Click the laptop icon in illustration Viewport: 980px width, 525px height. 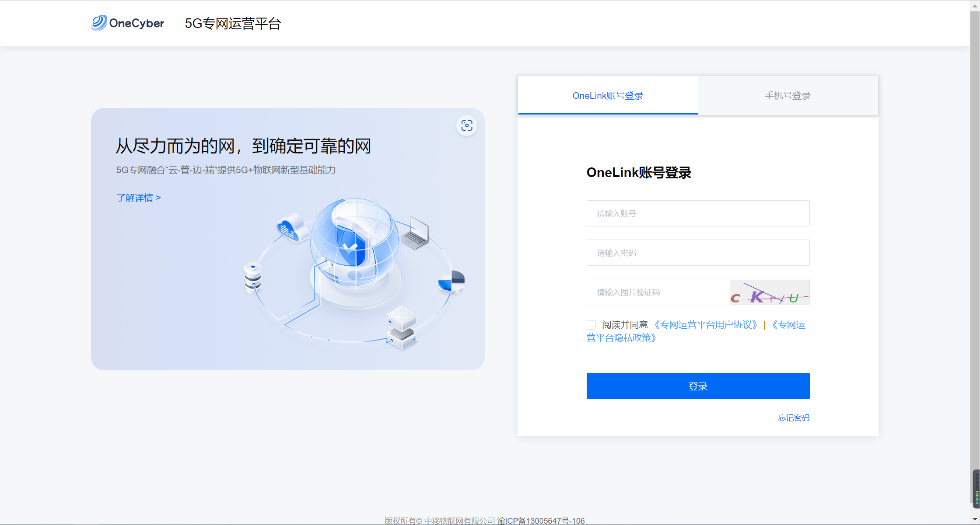(x=415, y=233)
